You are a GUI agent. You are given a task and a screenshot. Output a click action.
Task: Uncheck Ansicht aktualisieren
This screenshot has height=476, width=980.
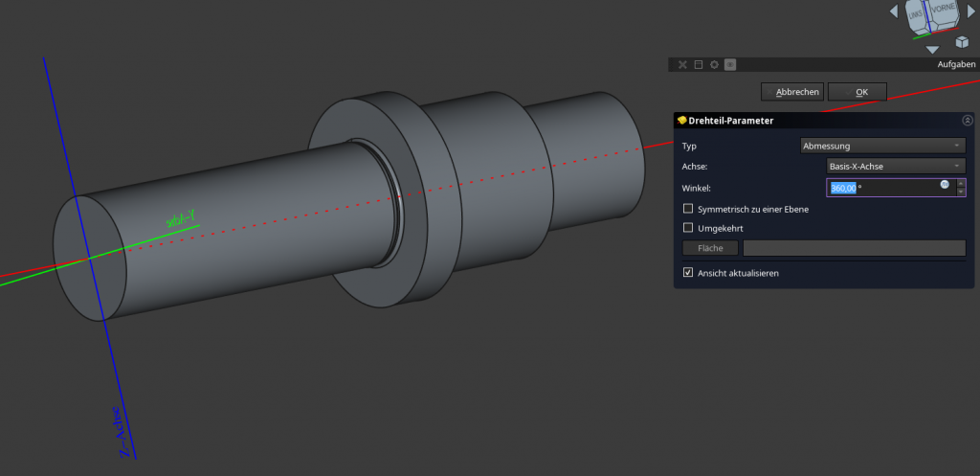688,273
